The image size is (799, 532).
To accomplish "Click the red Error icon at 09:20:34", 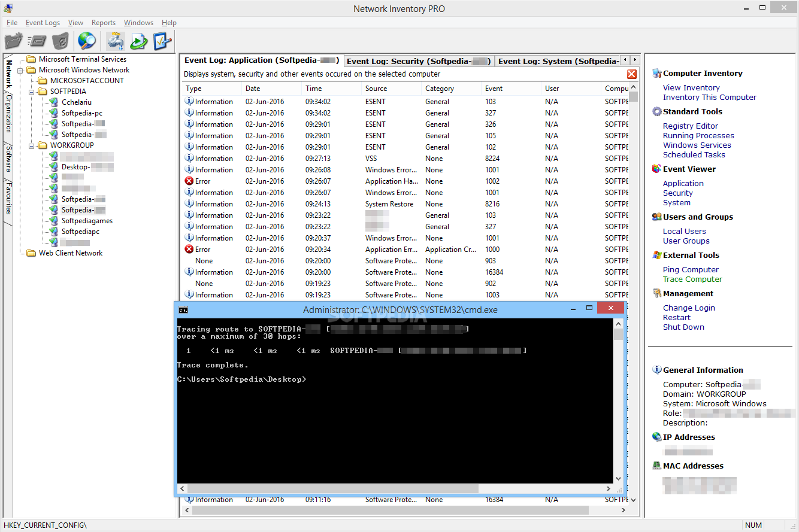I will tap(189, 250).
